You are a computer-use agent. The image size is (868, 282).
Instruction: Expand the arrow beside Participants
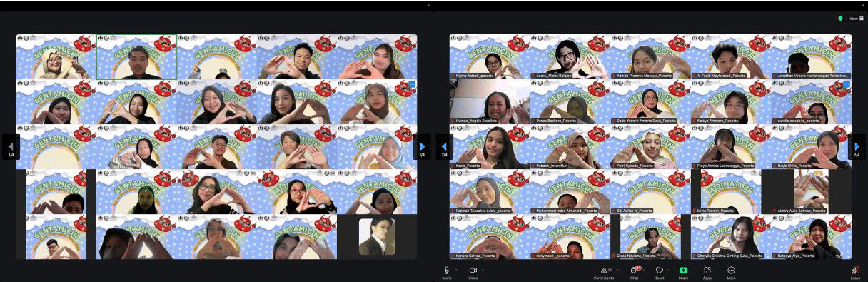tap(617, 270)
